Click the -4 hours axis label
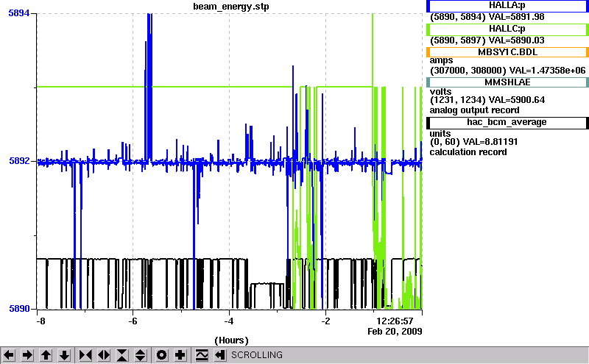The image size is (589, 364). pos(229,321)
